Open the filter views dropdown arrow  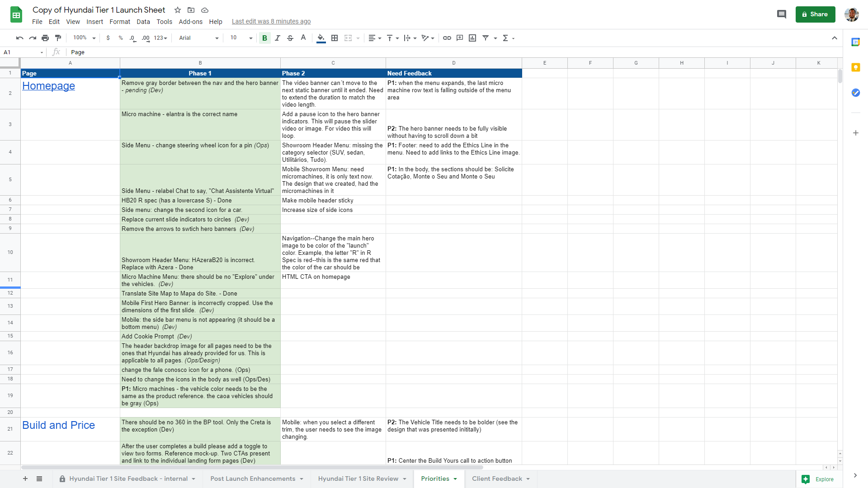coord(495,38)
